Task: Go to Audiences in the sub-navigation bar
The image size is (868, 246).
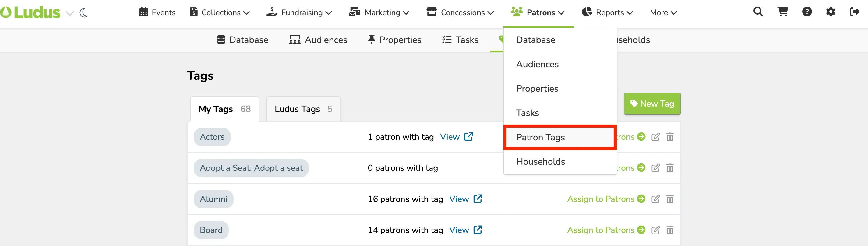Action: (318, 40)
